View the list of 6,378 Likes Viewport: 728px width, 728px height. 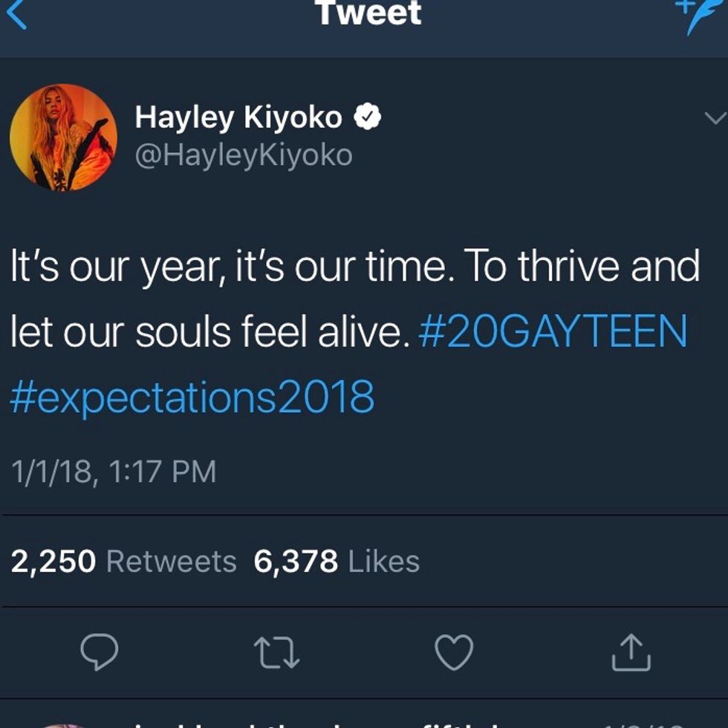[x=337, y=561]
